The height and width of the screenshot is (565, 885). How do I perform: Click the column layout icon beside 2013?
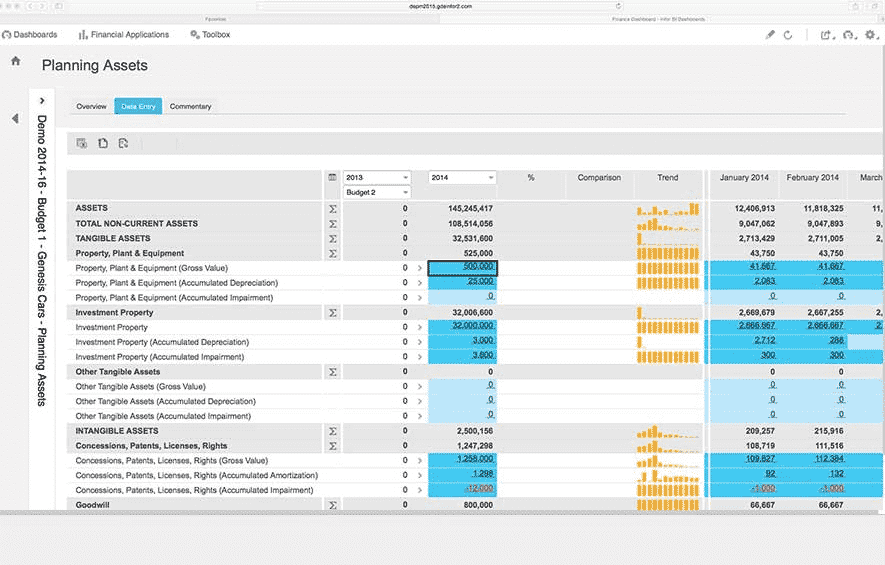click(333, 177)
